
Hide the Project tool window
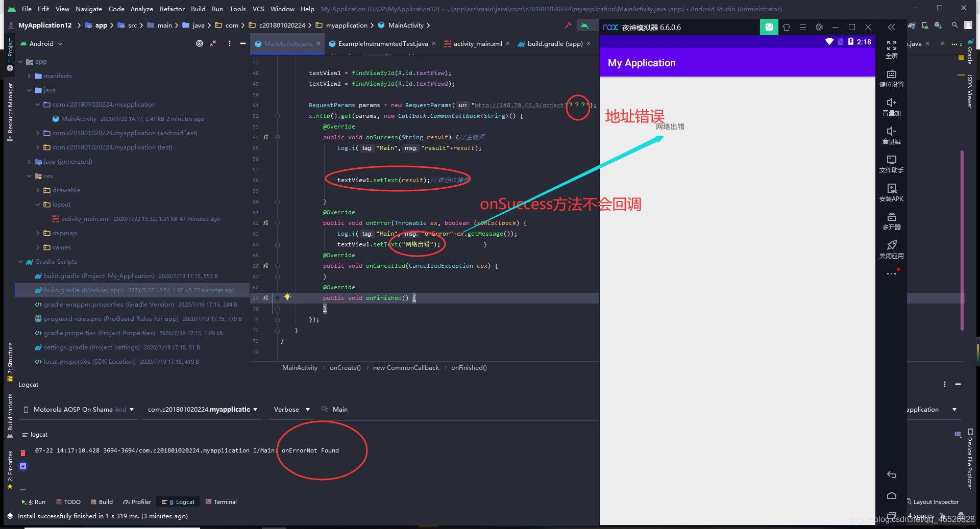[243, 43]
